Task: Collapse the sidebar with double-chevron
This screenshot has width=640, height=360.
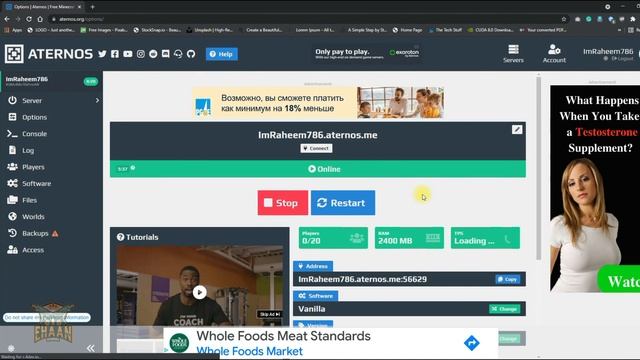Action: [91, 348]
